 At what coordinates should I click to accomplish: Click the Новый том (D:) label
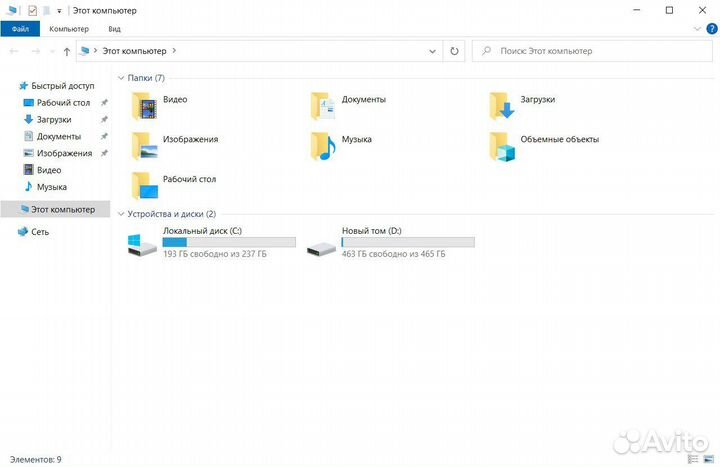click(371, 231)
